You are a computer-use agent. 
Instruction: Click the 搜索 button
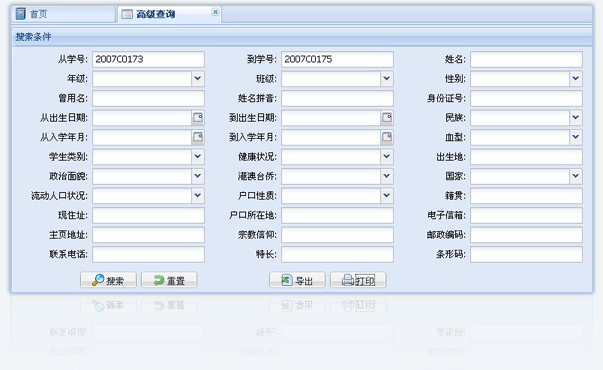(108, 280)
